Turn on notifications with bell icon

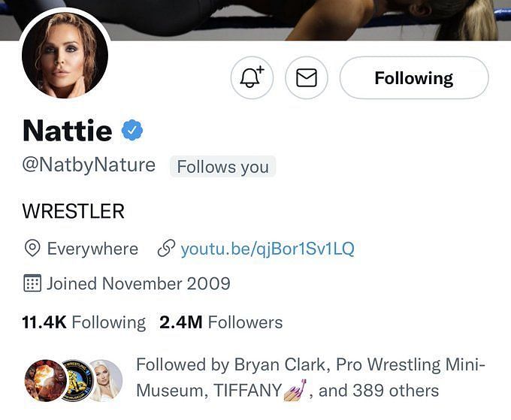pos(252,77)
